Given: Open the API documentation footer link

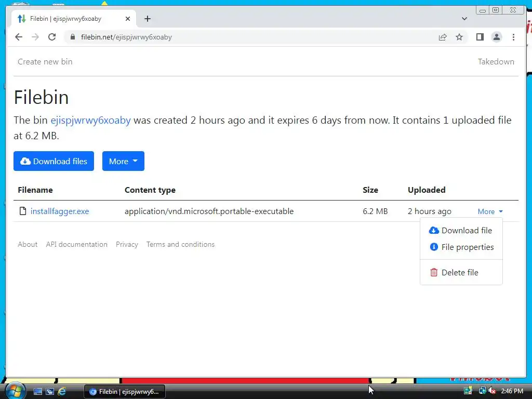Looking at the screenshot, I should pyautogui.click(x=77, y=244).
